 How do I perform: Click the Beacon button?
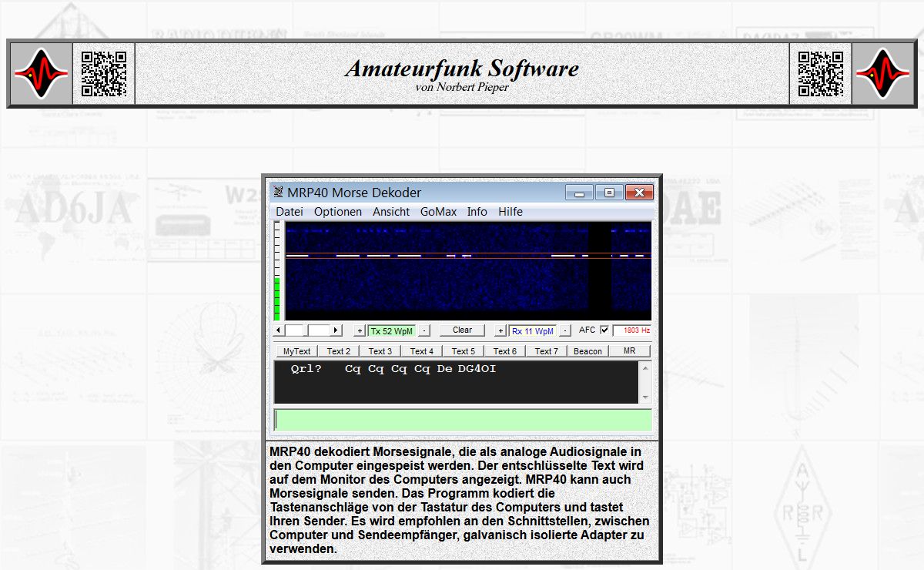click(x=588, y=351)
